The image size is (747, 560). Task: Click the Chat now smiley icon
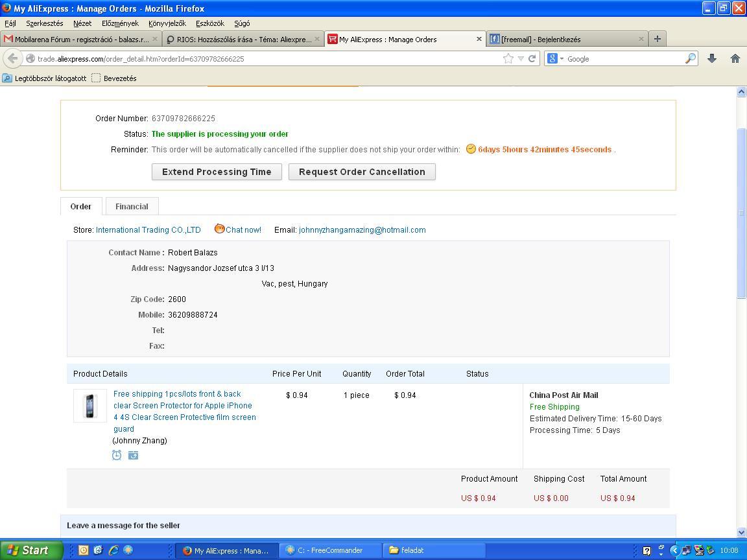pyautogui.click(x=219, y=229)
